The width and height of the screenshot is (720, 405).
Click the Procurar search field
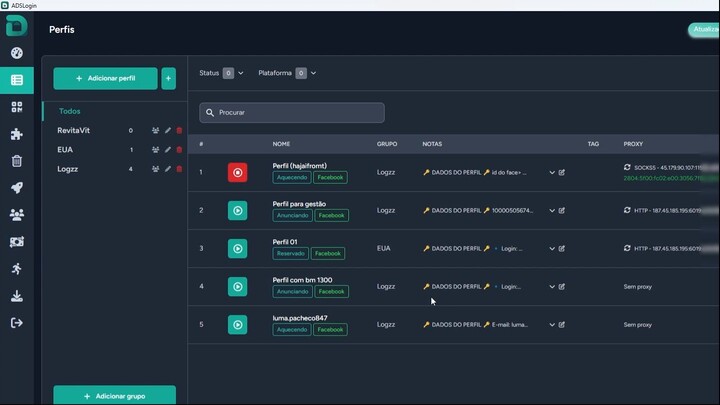point(292,112)
